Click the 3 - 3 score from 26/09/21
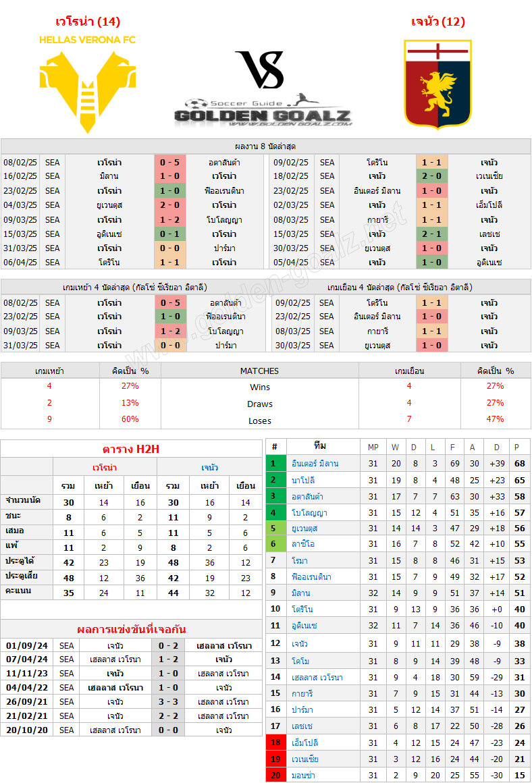Screen dimensions: 532x783 coord(168,701)
